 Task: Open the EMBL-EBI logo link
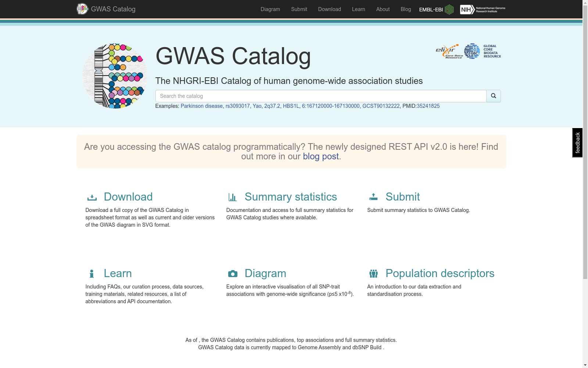436,10
